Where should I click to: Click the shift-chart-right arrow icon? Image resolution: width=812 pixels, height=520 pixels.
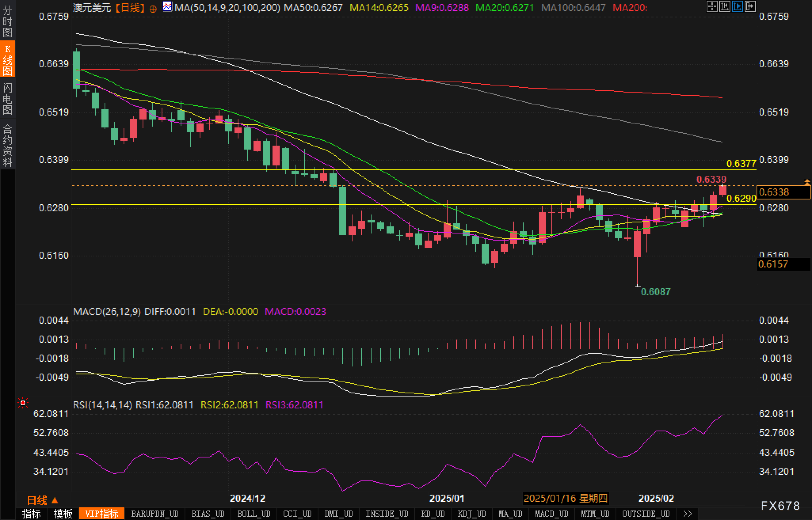coord(750,6)
